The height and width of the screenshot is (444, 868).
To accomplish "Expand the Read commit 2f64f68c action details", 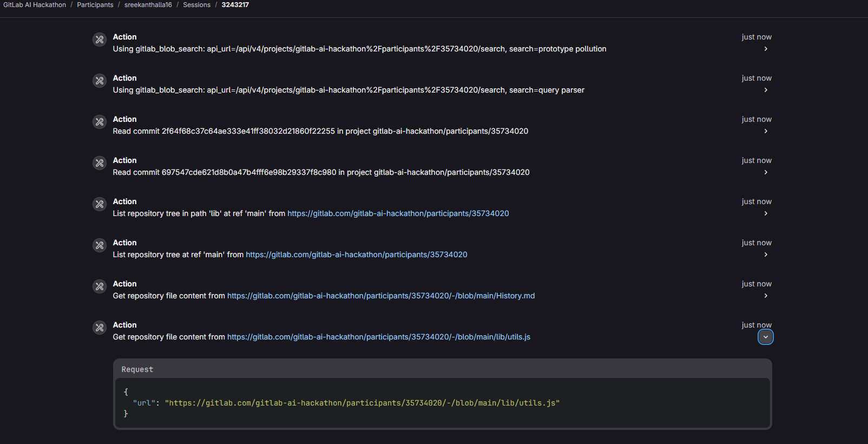I will pyautogui.click(x=766, y=131).
